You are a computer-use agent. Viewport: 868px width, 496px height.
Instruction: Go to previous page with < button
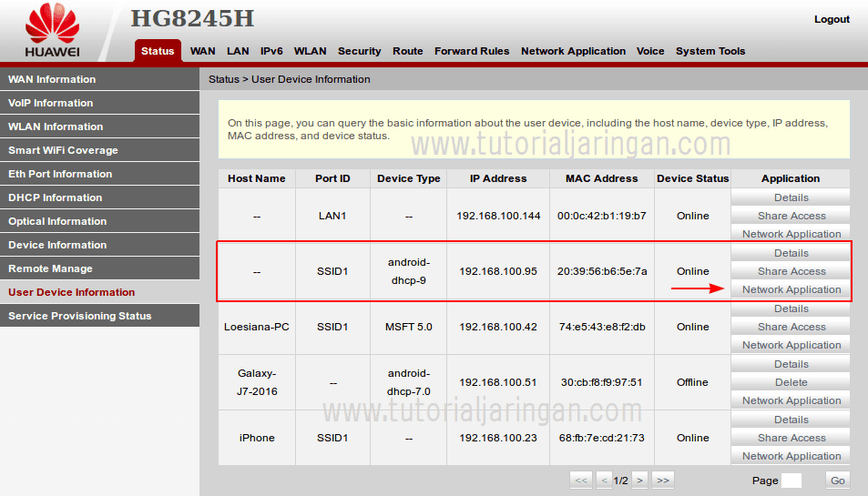point(604,480)
